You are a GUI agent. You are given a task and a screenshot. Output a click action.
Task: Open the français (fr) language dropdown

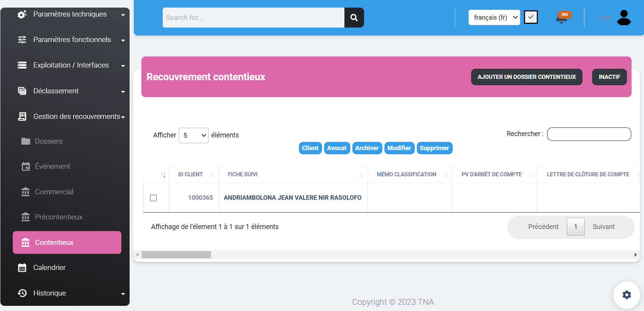(x=494, y=18)
